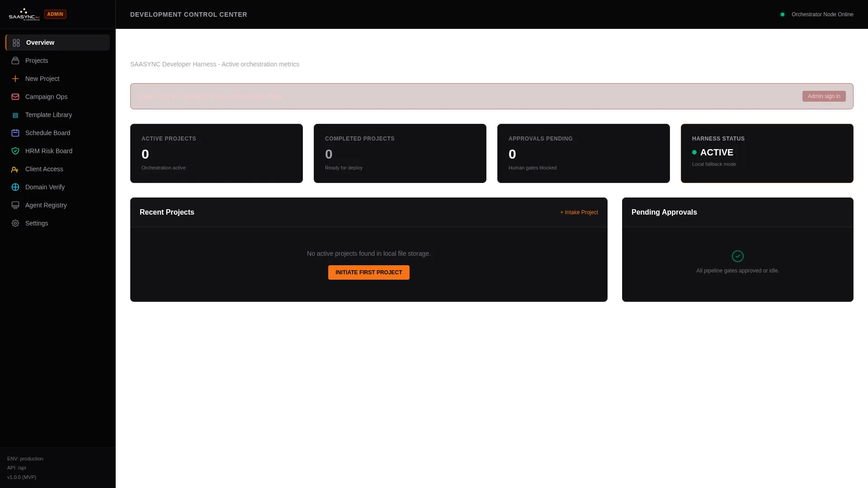Viewport: 868px width, 488px height.
Task: Click the Template Library icon
Action: tap(15, 115)
